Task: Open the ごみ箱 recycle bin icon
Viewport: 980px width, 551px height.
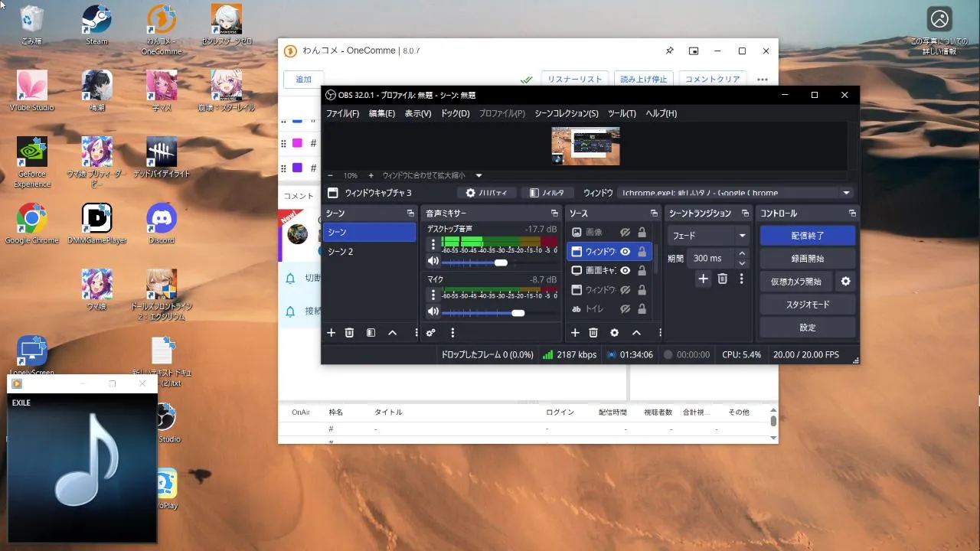Action: coord(32,25)
